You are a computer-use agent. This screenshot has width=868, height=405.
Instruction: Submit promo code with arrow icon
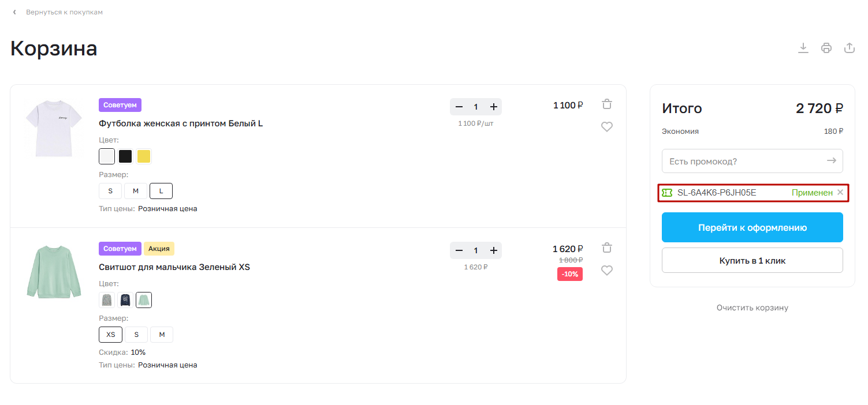831,161
